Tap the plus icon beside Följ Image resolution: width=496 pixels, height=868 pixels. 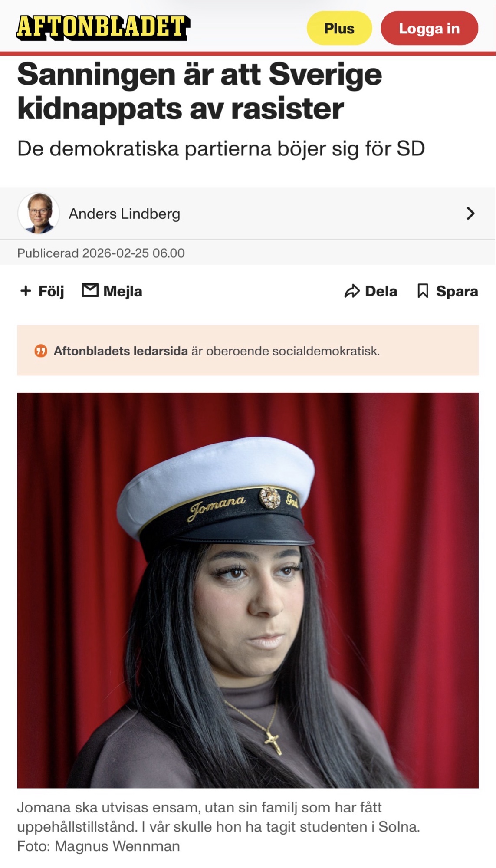click(26, 291)
